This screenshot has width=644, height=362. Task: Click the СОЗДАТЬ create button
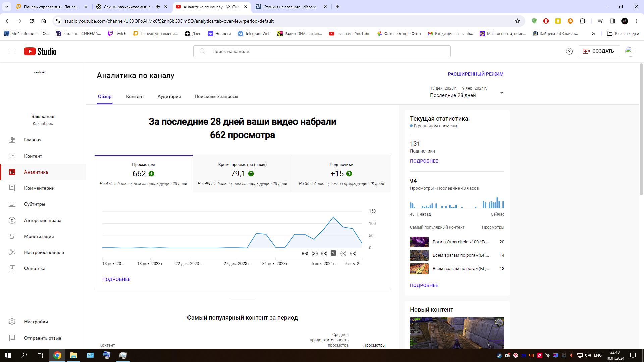599,51
